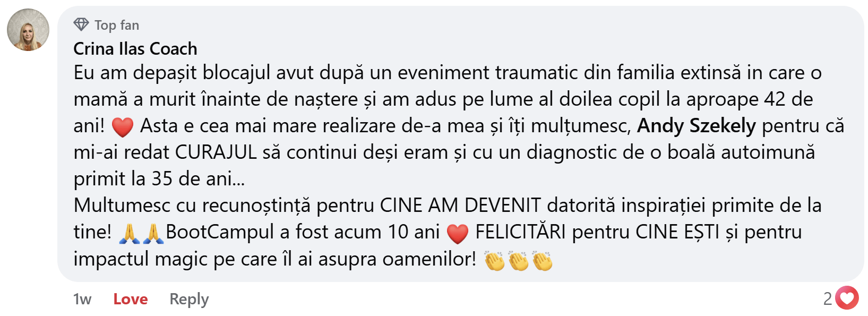This screenshot has height=316, width=868.
Task: Click the red heart emoji after 'ani!'
Action: click(x=123, y=127)
